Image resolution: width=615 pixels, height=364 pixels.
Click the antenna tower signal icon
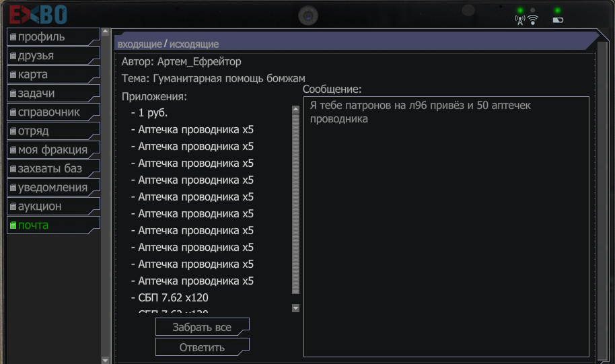tap(520, 20)
